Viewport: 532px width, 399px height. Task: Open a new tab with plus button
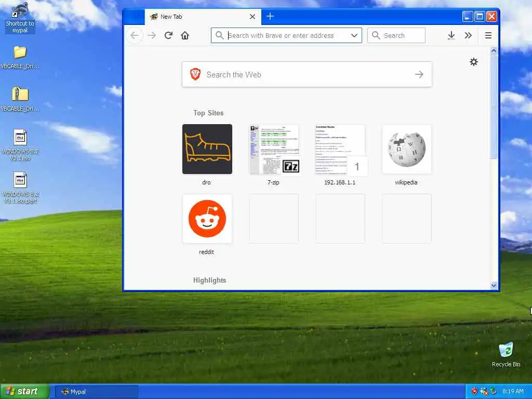270,16
